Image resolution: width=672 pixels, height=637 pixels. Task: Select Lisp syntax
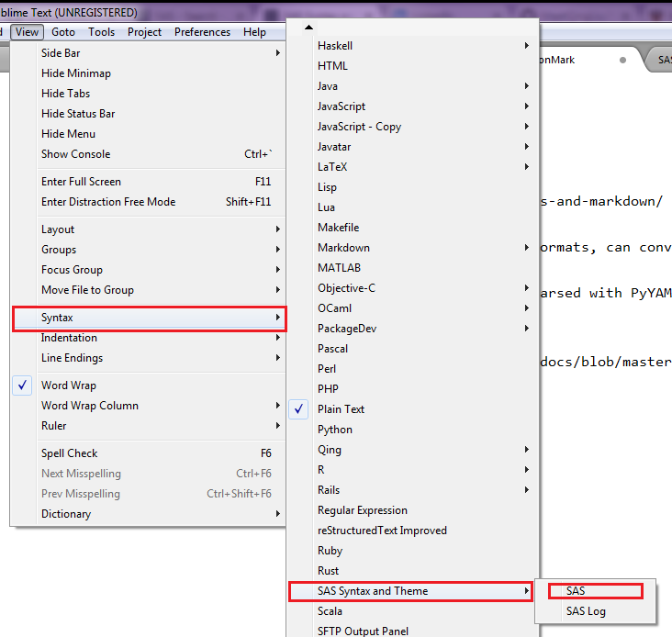[x=412, y=187]
